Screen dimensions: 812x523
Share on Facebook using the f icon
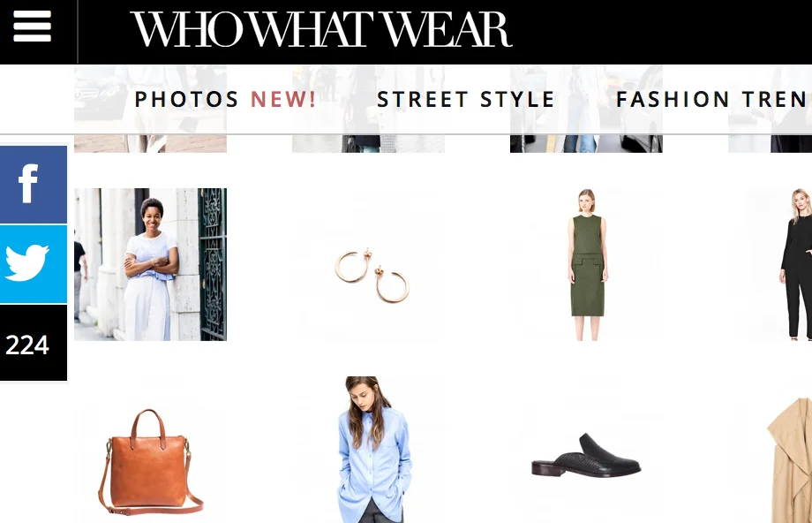(x=34, y=185)
